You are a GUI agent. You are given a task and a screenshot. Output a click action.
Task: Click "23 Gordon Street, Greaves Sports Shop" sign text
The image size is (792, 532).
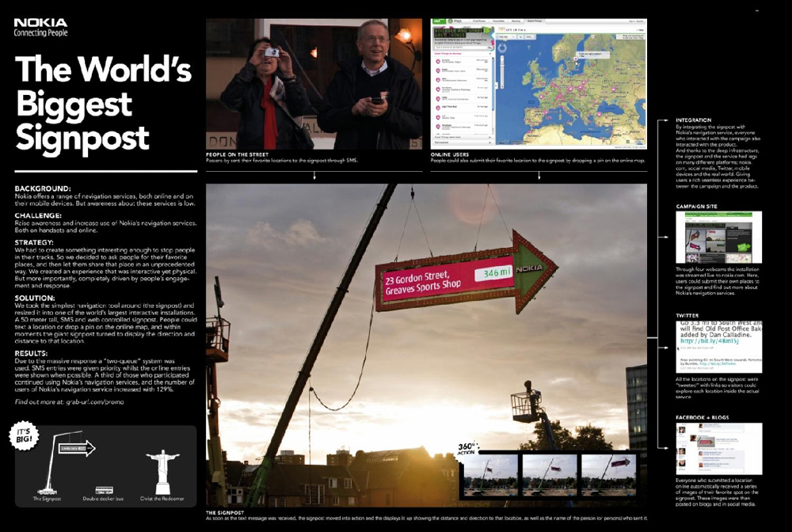(x=423, y=285)
